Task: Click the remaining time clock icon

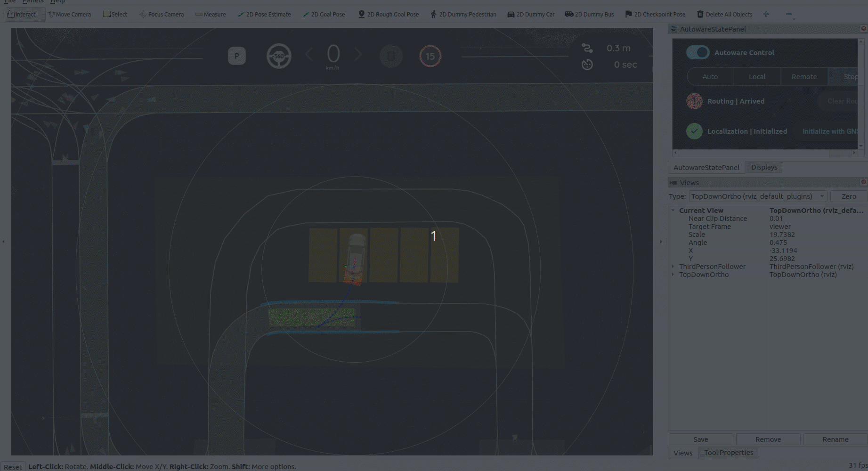Action: click(587, 65)
